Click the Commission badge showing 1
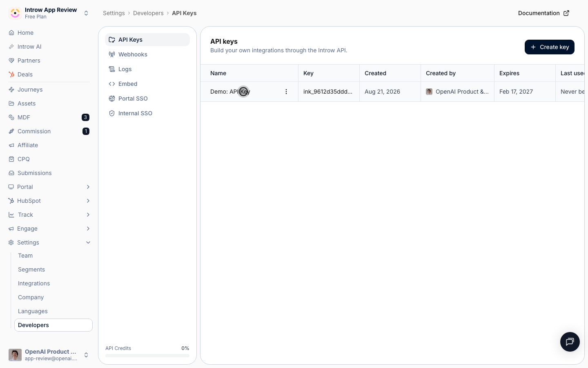Screen dimensions: 588x368 (x=86, y=131)
